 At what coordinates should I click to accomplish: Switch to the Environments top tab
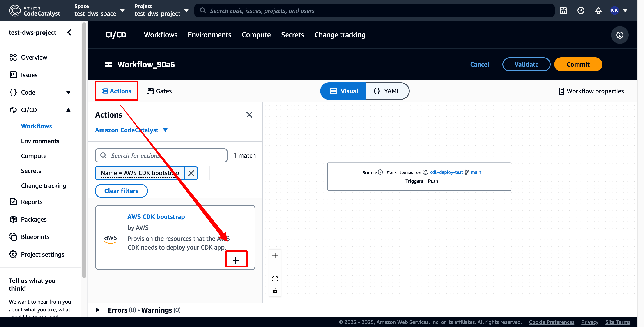(x=209, y=35)
